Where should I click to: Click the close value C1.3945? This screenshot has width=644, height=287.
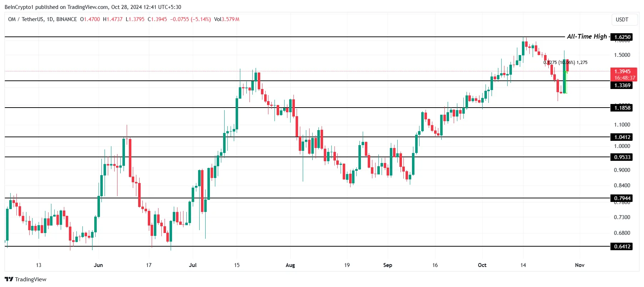click(x=157, y=19)
